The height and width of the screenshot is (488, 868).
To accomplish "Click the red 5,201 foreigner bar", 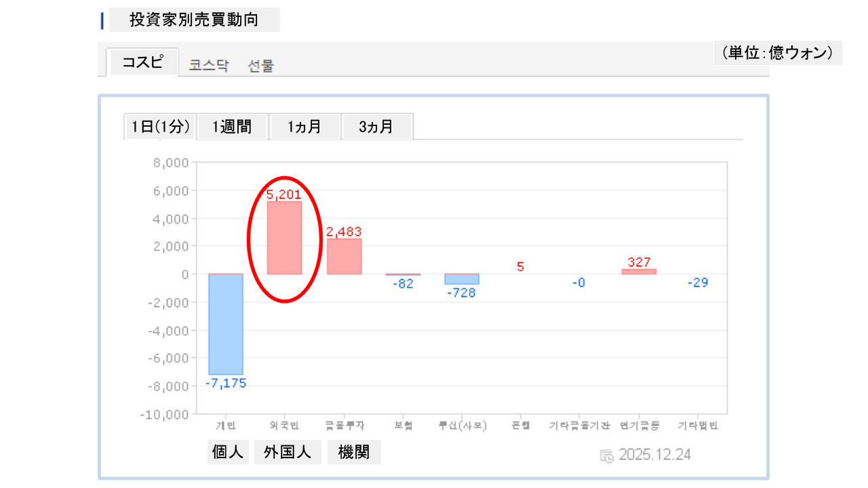I will tap(284, 238).
